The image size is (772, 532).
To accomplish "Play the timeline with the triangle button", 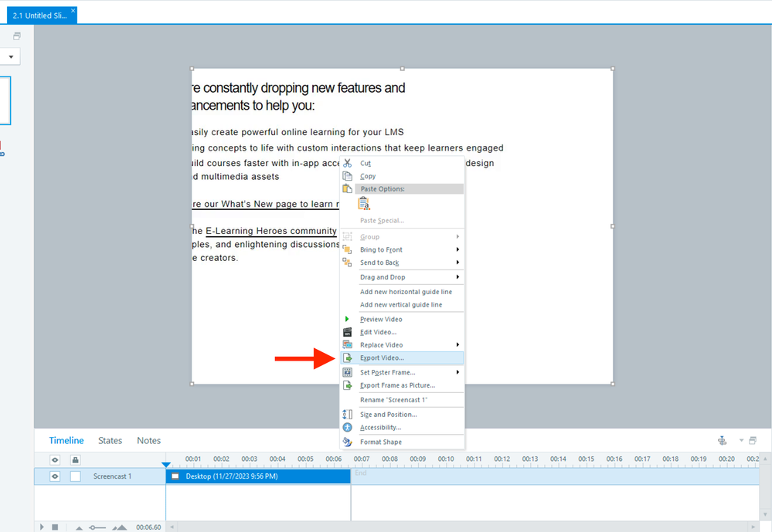I will [x=42, y=527].
